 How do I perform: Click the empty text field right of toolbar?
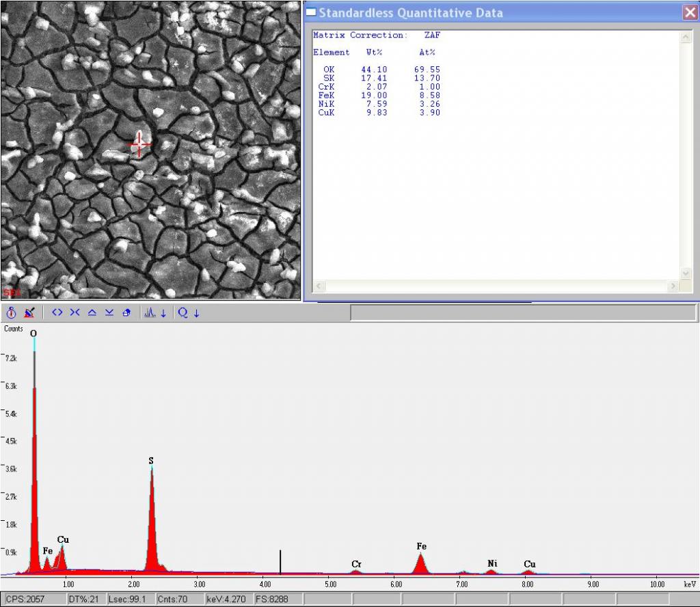[523, 312]
